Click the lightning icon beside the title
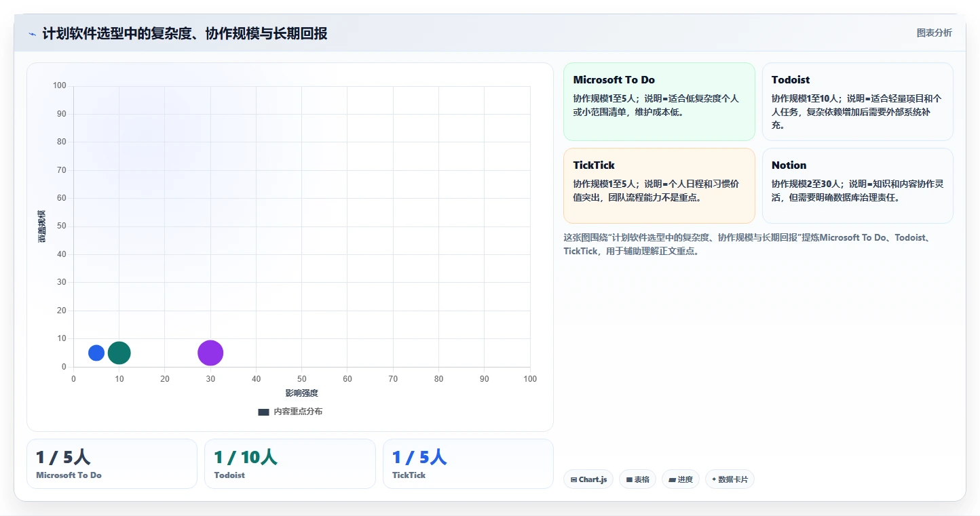The height and width of the screenshot is (516, 980). pyautogui.click(x=33, y=34)
